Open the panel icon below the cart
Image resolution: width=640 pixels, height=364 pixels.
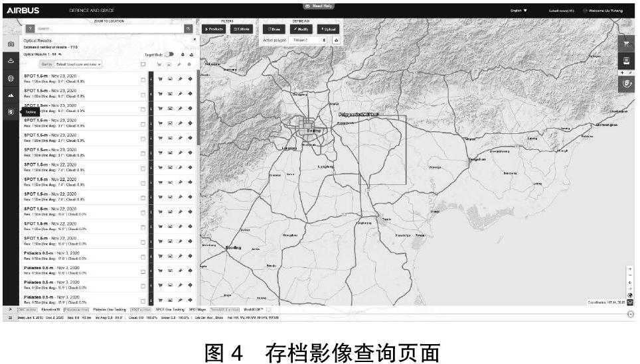[x=626, y=61]
